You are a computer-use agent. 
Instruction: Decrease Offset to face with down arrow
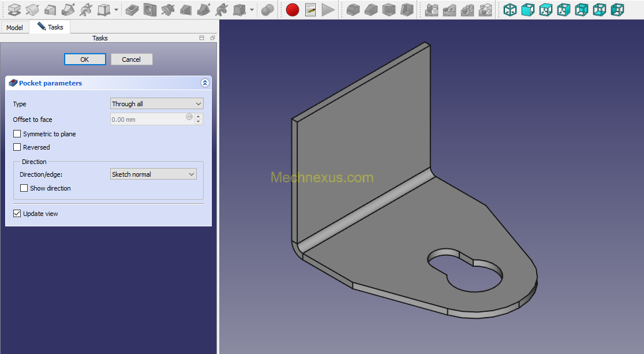(x=199, y=122)
